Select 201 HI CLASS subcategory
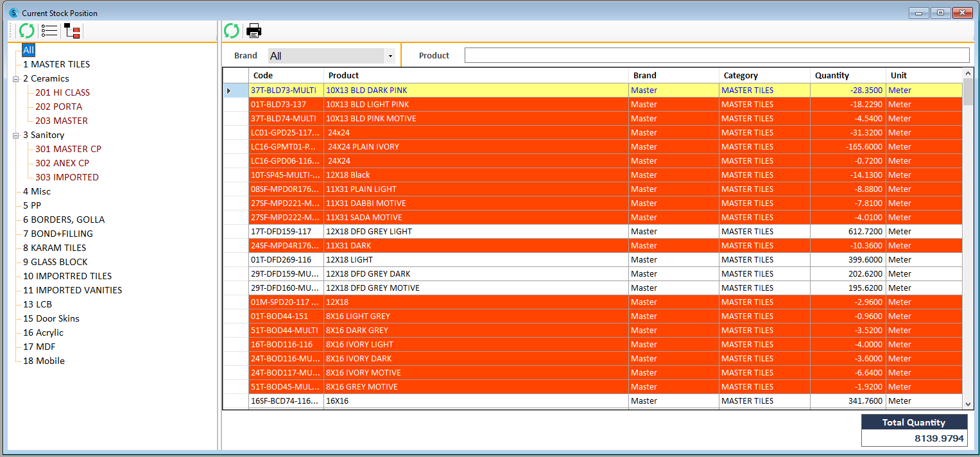 point(62,92)
